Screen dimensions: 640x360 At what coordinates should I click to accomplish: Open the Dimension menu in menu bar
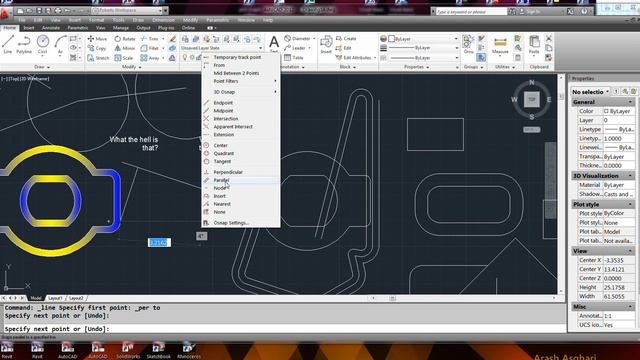pos(163,20)
